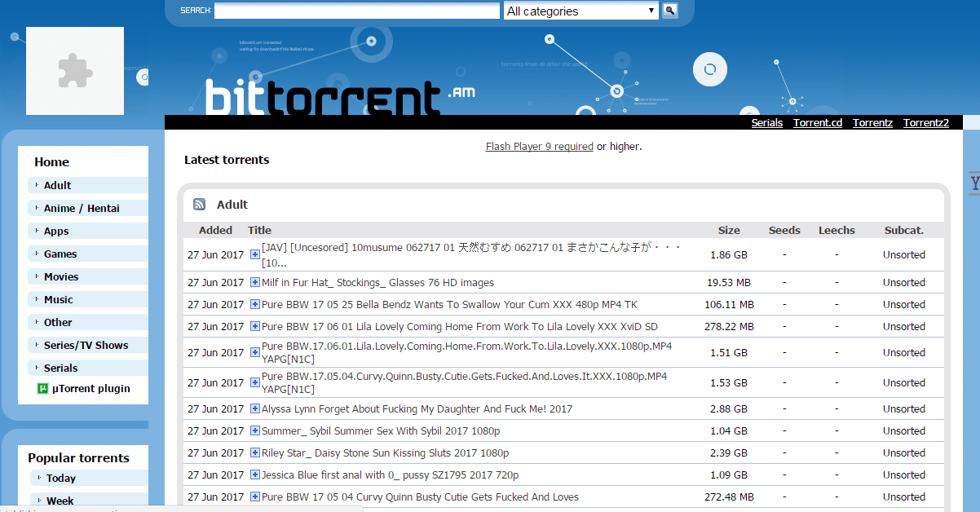Open the Summer_ Sybil Summer 1080p torrent
This screenshot has width=980, height=512.
coord(381,430)
